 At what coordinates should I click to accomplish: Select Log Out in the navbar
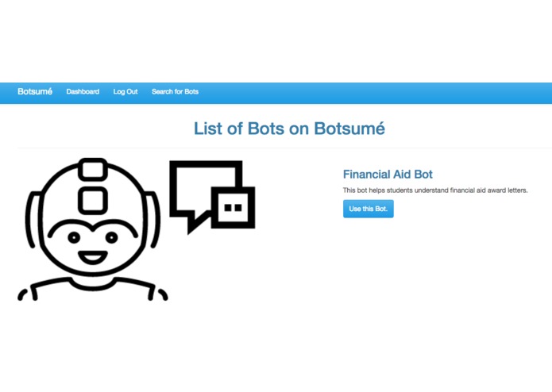[125, 92]
